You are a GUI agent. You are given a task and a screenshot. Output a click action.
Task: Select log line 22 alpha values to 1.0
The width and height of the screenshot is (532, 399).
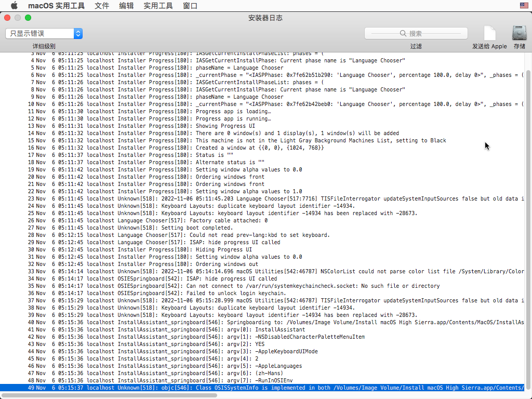click(262, 191)
